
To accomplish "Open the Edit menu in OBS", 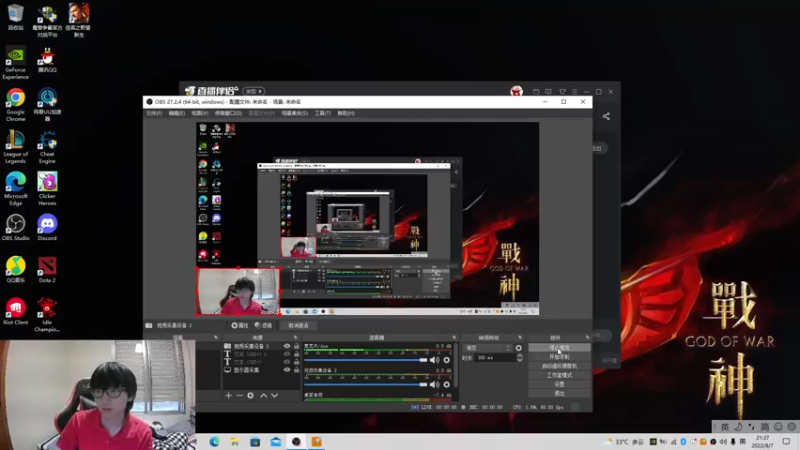I will pyautogui.click(x=177, y=113).
